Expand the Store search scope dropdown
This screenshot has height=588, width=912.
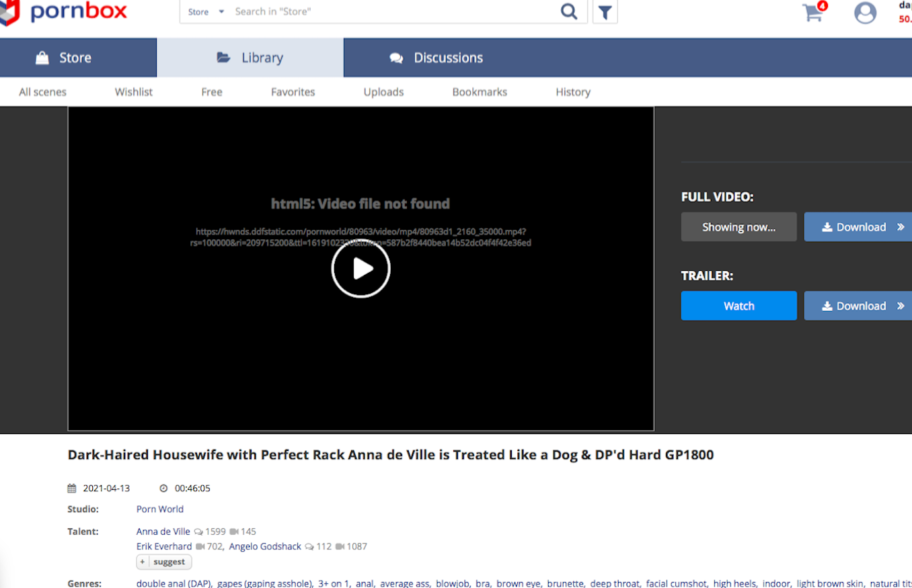[x=221, y=12]
